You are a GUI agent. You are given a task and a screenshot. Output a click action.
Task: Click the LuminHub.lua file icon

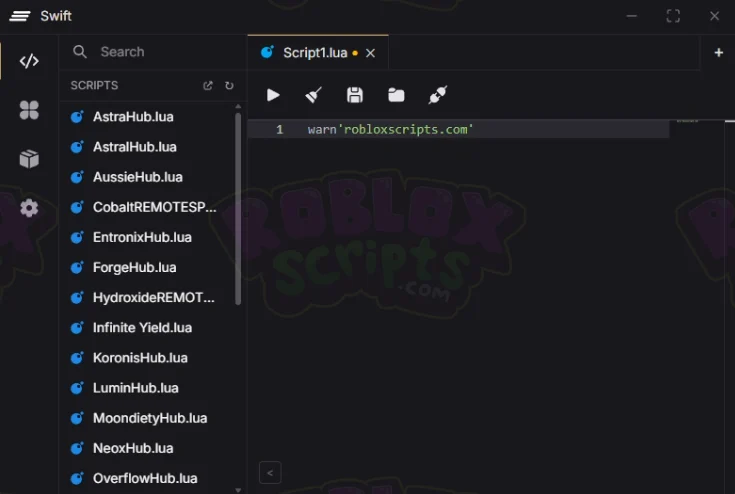coord(77,388)
